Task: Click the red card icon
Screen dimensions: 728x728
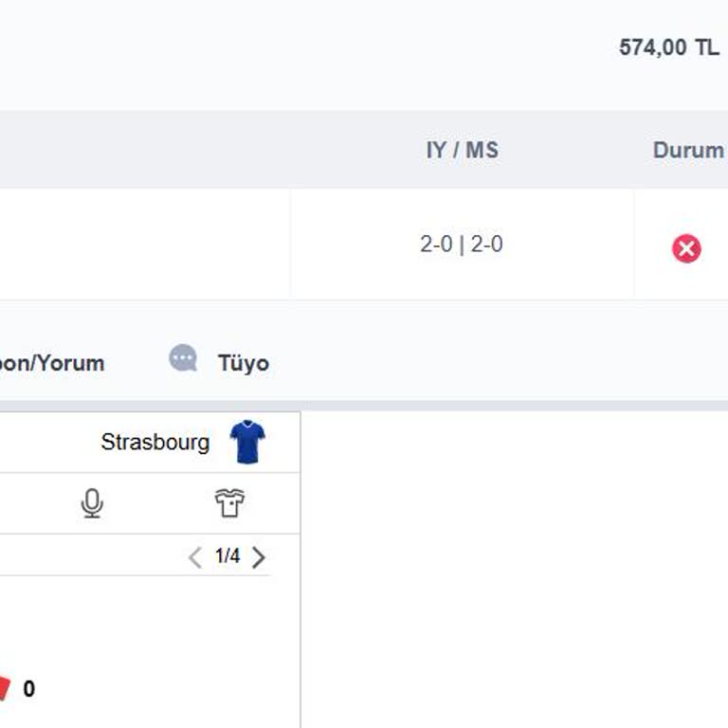Action: point(4,688)
